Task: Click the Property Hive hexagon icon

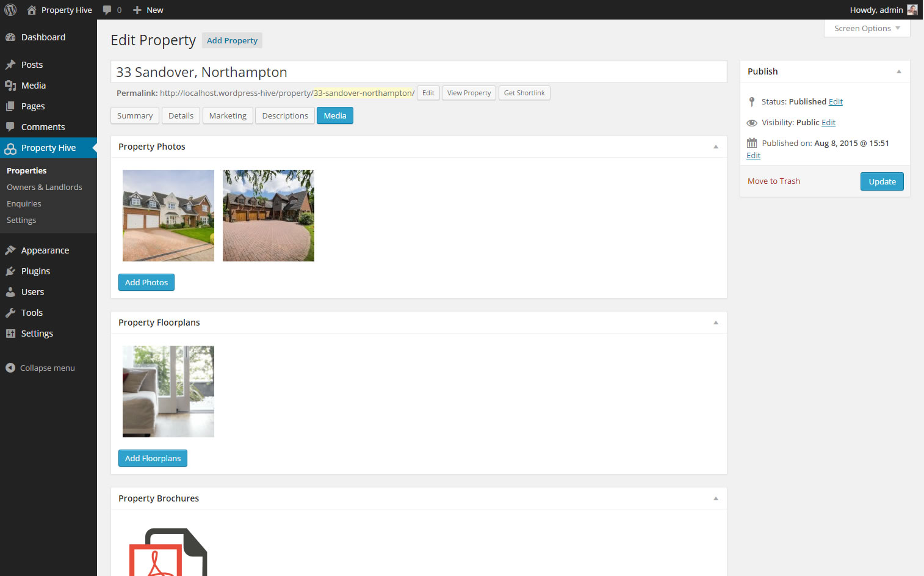Action: (10, 148)
